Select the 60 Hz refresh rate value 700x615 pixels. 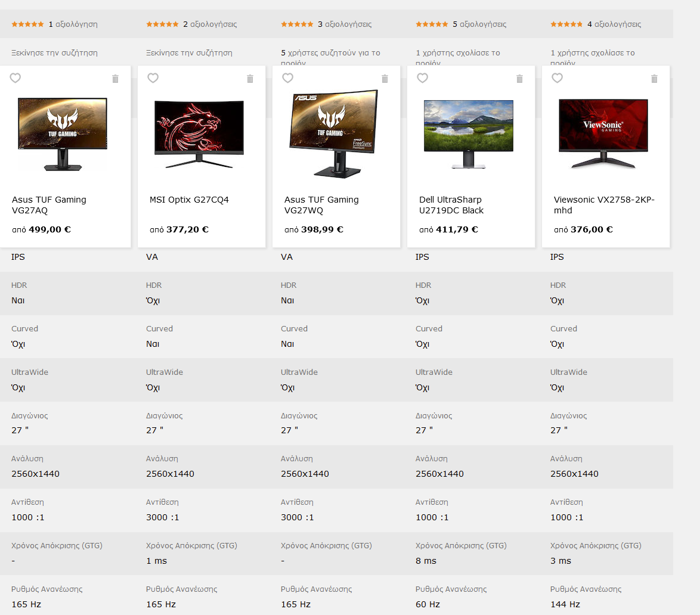[428, 604]
